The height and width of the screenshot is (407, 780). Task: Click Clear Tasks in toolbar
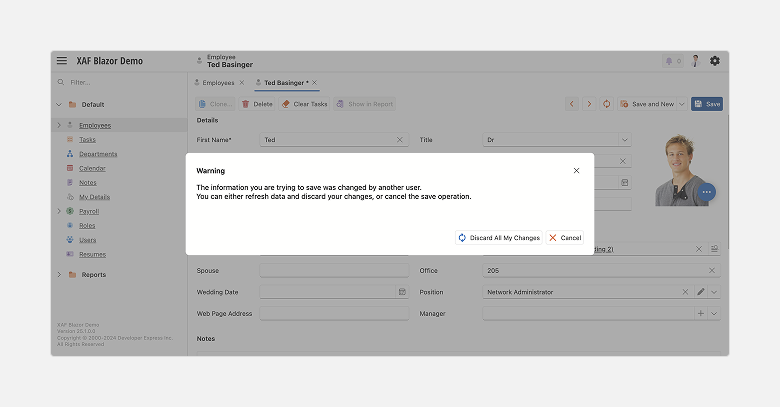coord(304,104)
